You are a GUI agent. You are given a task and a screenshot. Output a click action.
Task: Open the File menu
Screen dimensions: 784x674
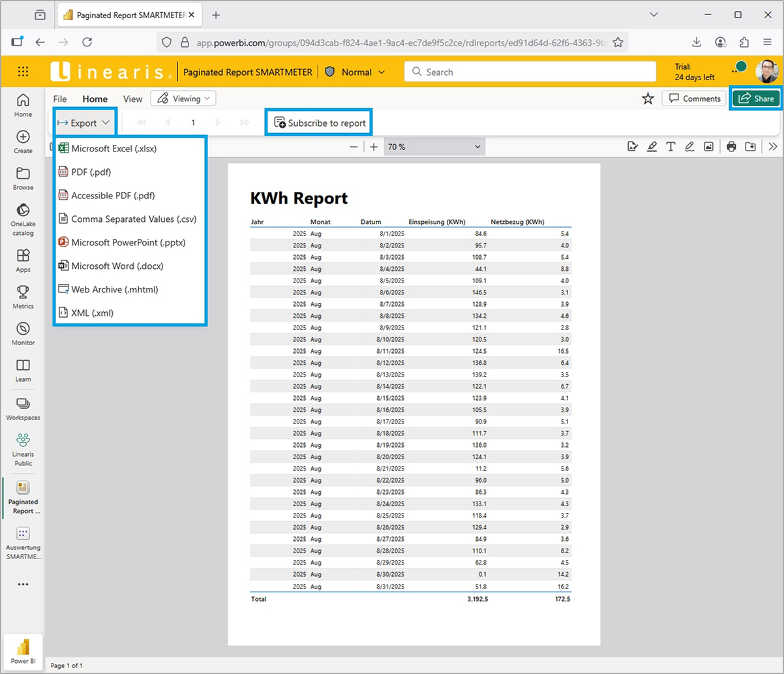(59, 98)
